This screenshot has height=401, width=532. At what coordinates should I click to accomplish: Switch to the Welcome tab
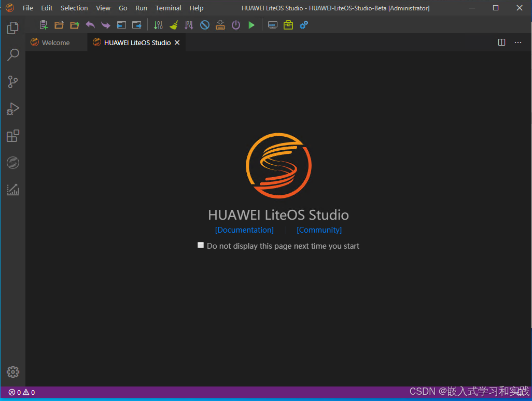tap(56, 42)
